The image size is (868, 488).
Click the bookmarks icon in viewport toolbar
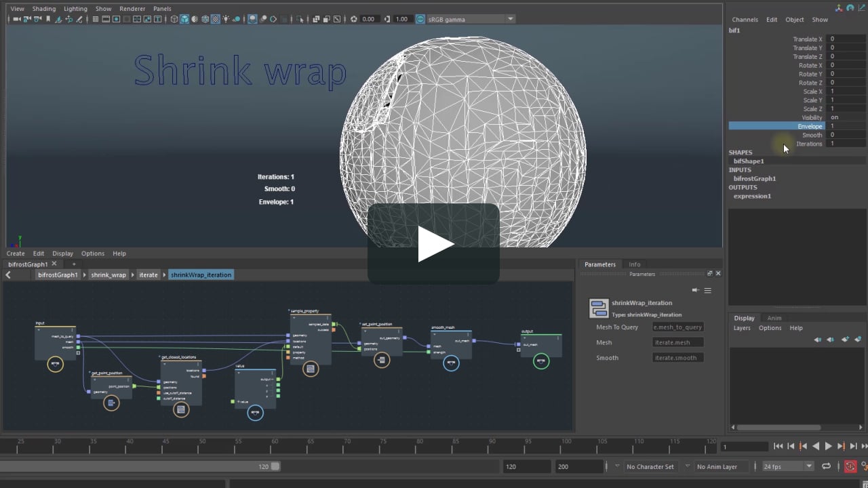48,19
